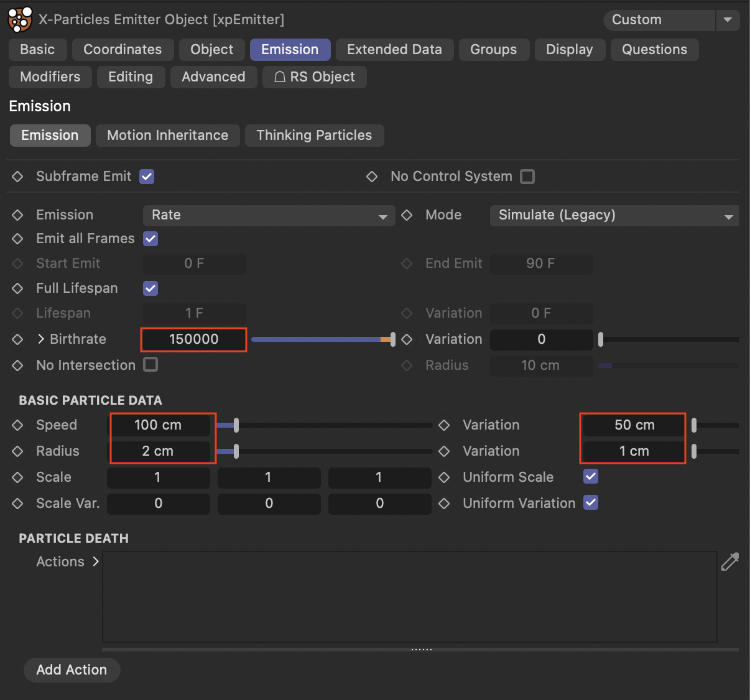Click keyframe diamond beside Mode dropdown
Screen dimensions: 750x700
pyautogui.click(x=407, y=215)
